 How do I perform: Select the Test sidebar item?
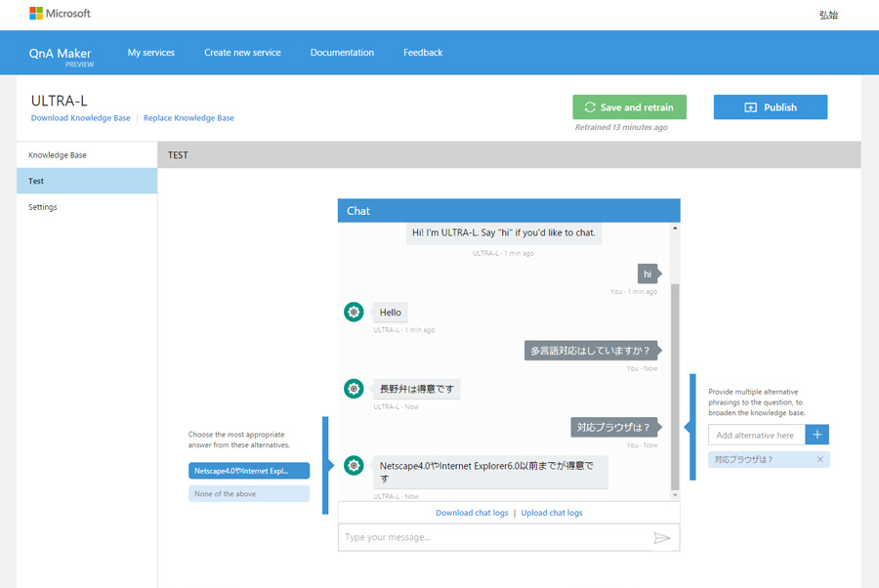pos(87,181)
